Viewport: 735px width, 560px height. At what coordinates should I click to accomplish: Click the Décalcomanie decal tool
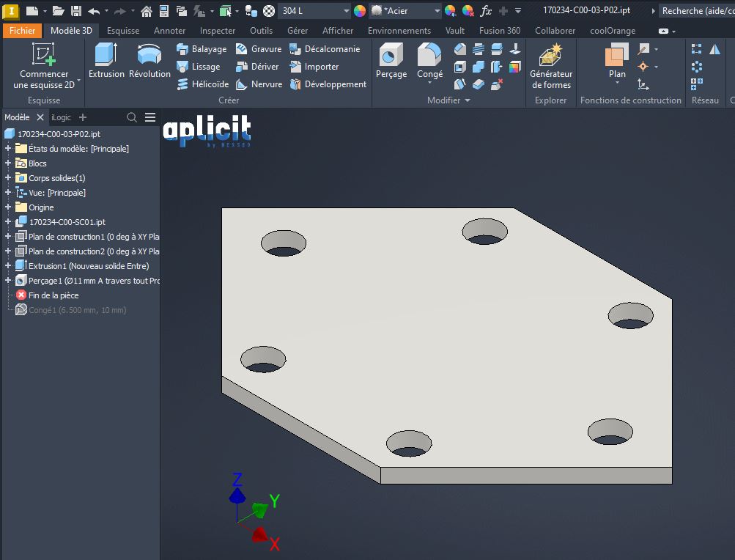(x=324, y=49)
